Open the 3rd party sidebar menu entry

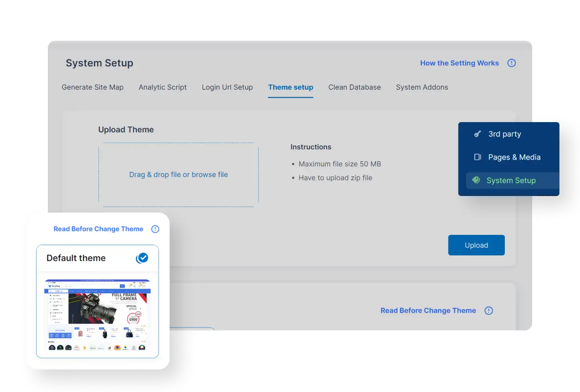point(505,134)
